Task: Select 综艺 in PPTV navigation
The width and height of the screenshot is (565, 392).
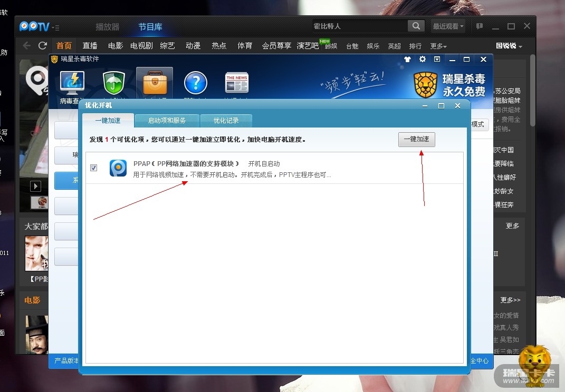Action: (167, 46)
